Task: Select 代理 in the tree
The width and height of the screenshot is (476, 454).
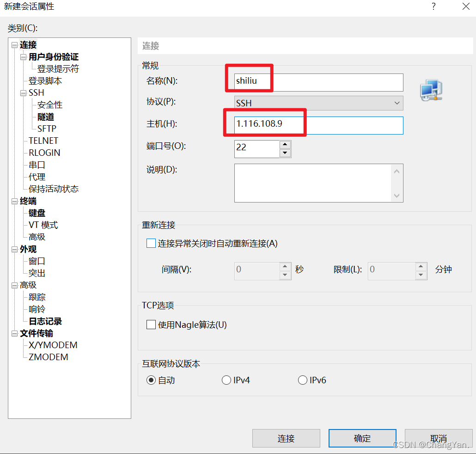Action: click(37, 177)
